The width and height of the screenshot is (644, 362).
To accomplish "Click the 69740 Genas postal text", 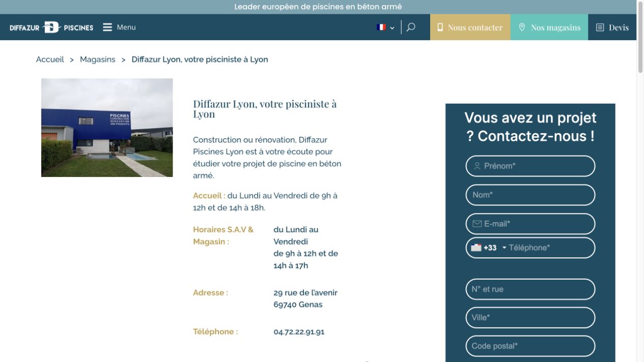I will [298, 305].
